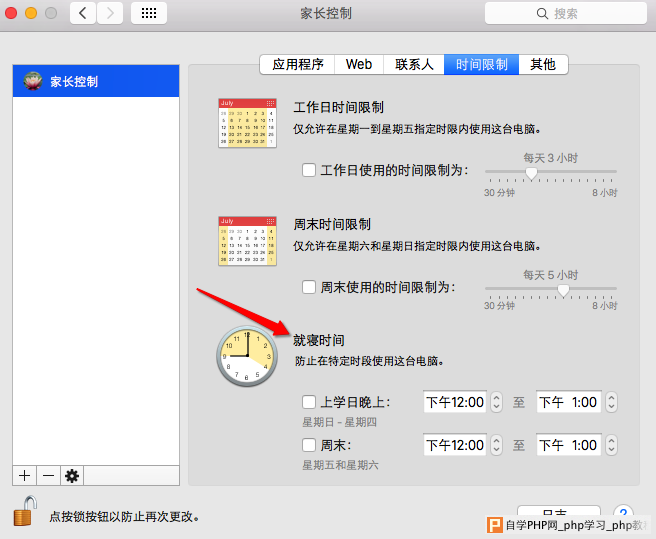
Task: Click the padlock to prevent changes
Action: coord(25,511)
